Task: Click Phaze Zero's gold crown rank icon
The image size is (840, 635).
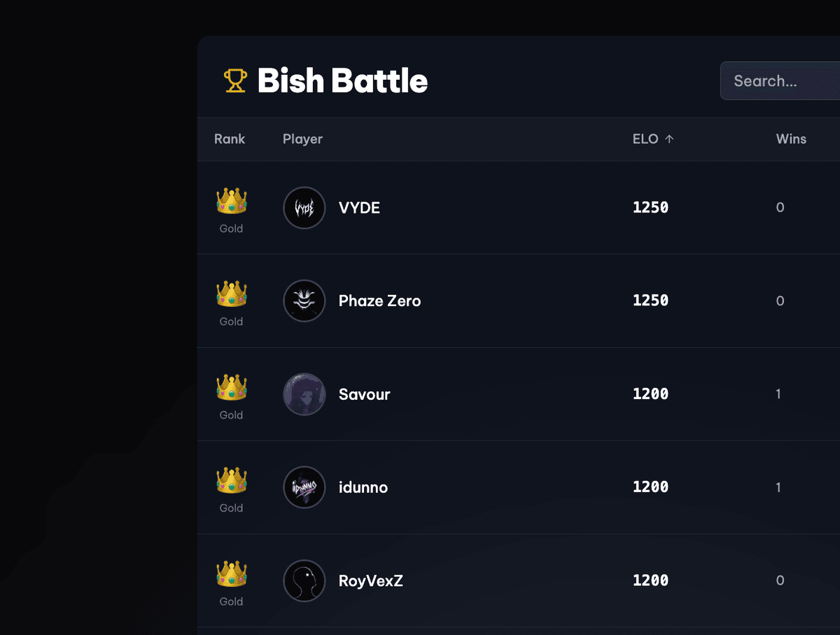Action: 232,294
